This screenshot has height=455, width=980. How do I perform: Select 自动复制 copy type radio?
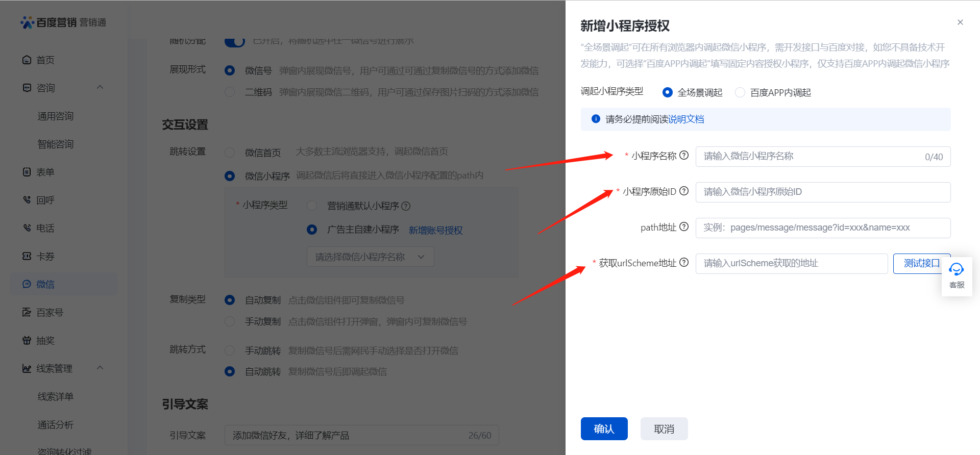click(230, 300)
